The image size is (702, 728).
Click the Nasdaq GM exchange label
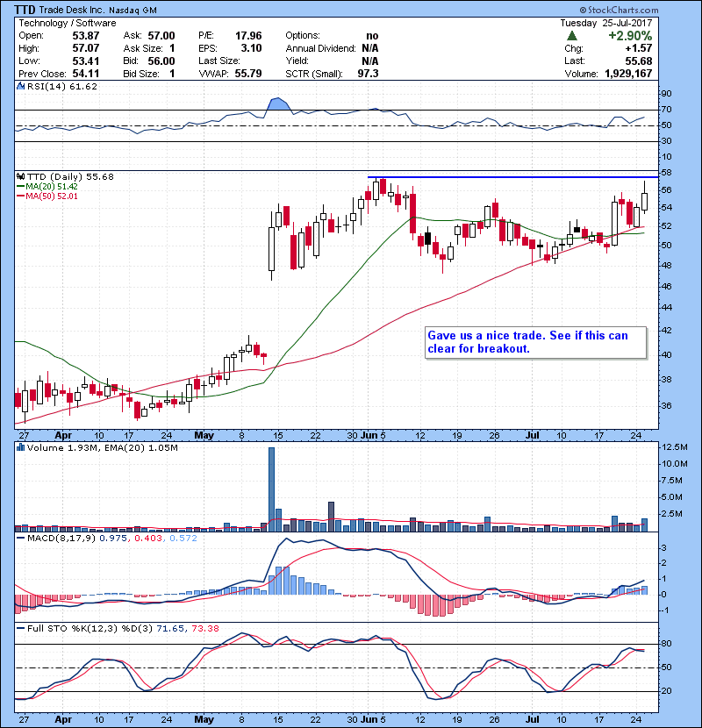click(133, 11)
